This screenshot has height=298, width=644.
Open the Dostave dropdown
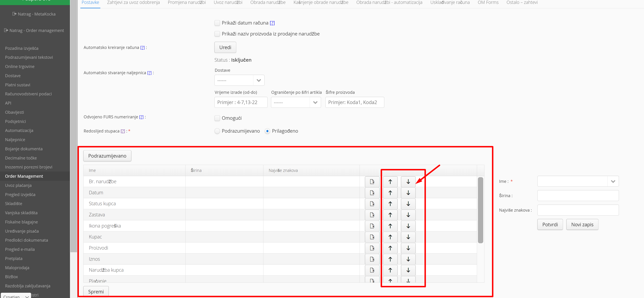(239, 81)
